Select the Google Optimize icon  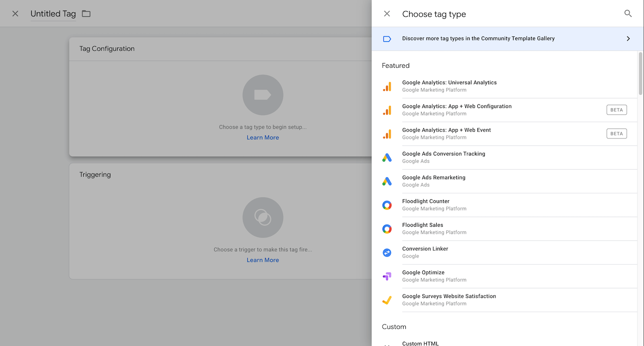coord(387,276)
